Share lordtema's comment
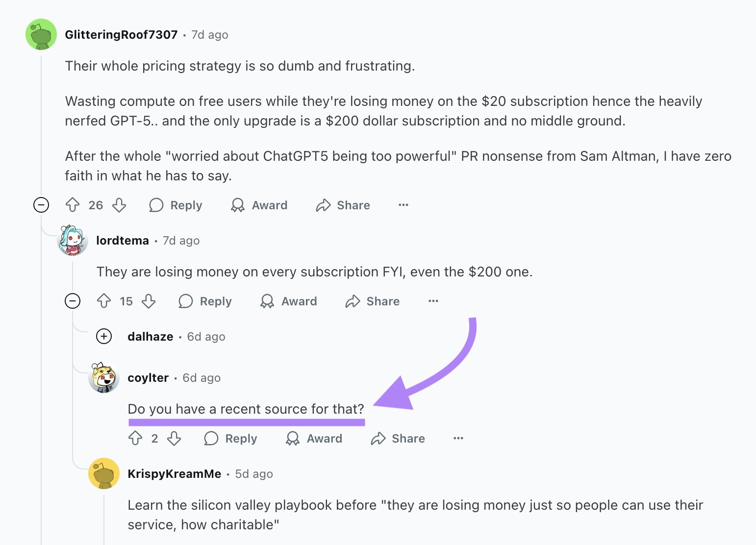Image resolution: width=756 pixels, height=545 pixels. [372, 301]
